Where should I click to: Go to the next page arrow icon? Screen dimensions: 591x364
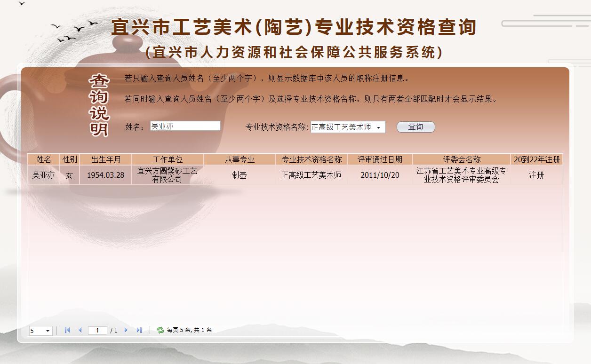tap(127, 330)
